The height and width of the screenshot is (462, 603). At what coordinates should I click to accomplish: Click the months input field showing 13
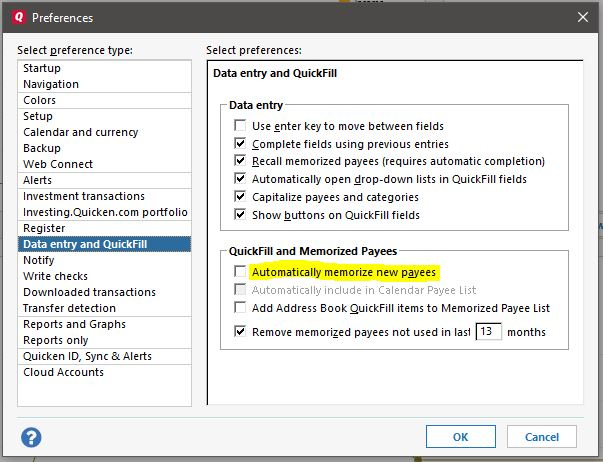tap(488, 331)
